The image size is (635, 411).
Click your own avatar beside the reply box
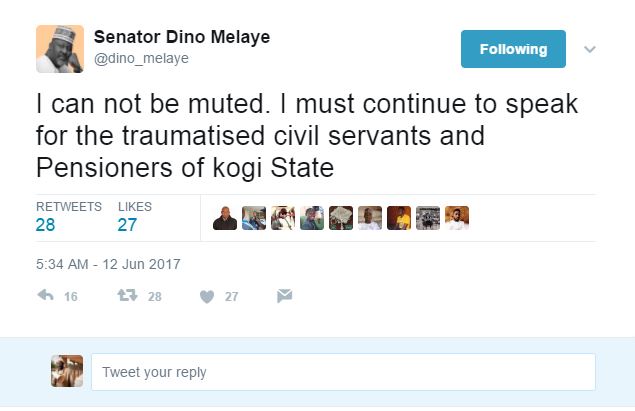pos(67,371)
